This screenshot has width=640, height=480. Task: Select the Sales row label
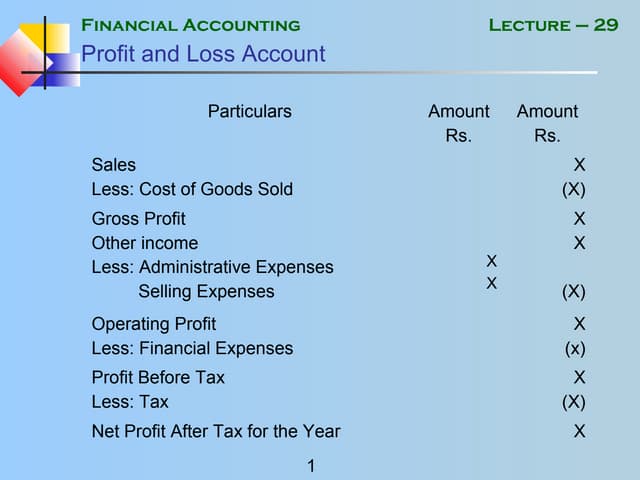(x=114, y=165)
